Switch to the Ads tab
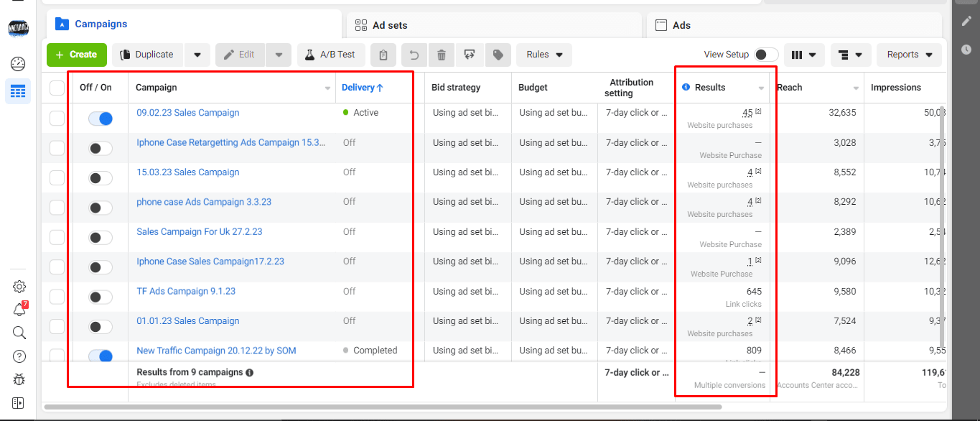Viewport: 980px width, 421px height. coord(681,25)
